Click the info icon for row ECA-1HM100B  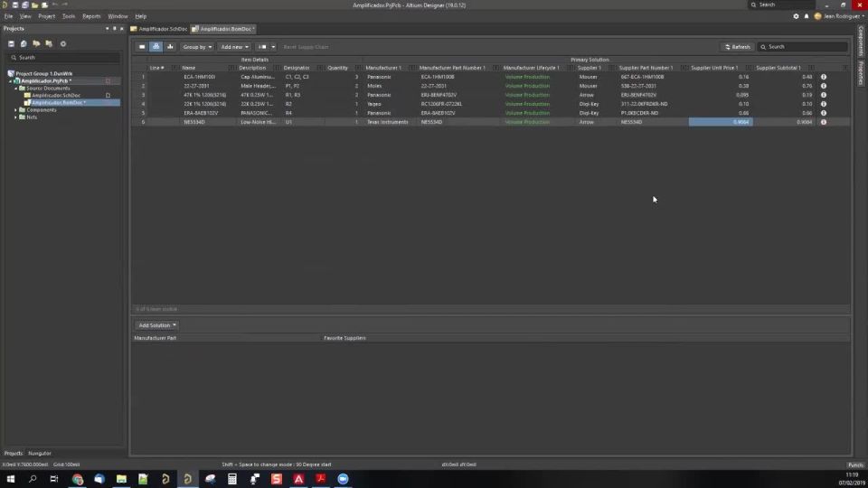point(824,77)
